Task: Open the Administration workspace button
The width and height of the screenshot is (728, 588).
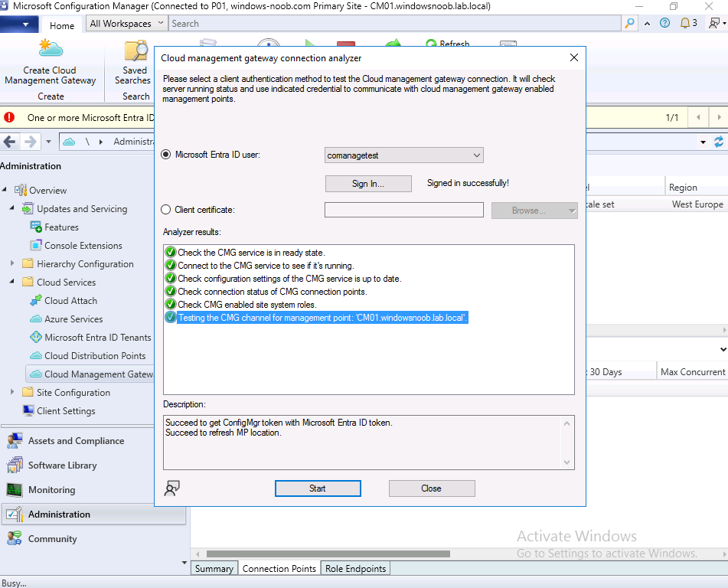Action: click(94, 514)
